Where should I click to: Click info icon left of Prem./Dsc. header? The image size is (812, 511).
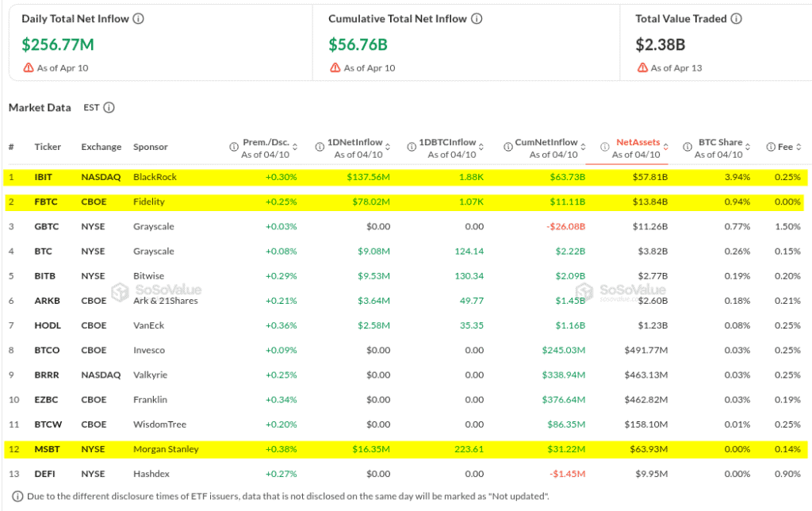pos(234,148)
